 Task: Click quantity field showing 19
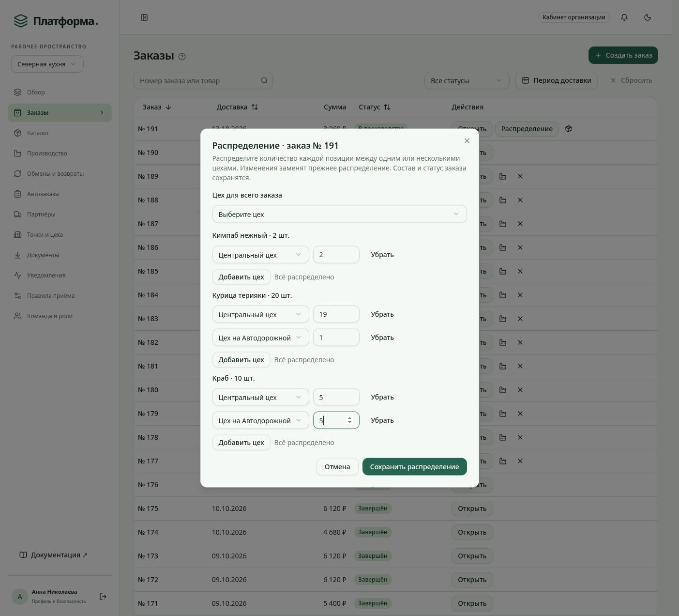[336, 314]
